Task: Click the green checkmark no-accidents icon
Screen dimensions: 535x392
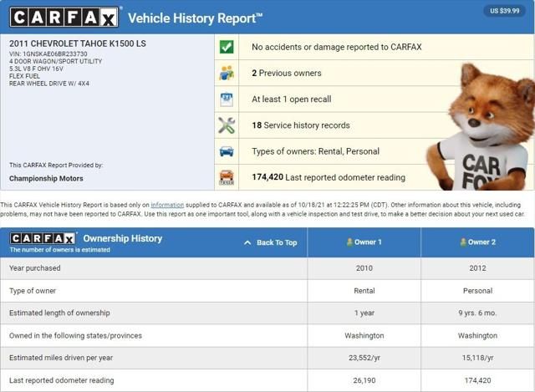Action: pos(227,47)
